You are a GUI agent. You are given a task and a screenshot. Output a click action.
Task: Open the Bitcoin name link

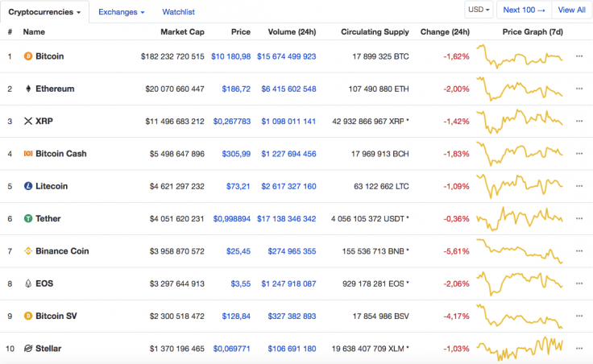[x=49, y=56]
